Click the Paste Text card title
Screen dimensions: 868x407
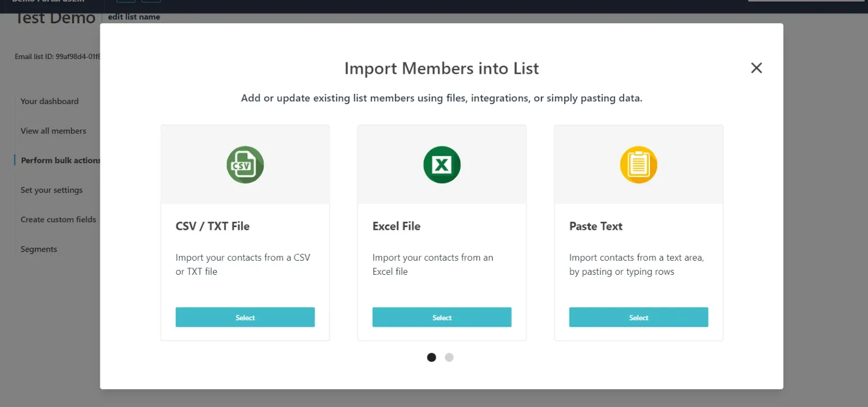pos(596,226)
